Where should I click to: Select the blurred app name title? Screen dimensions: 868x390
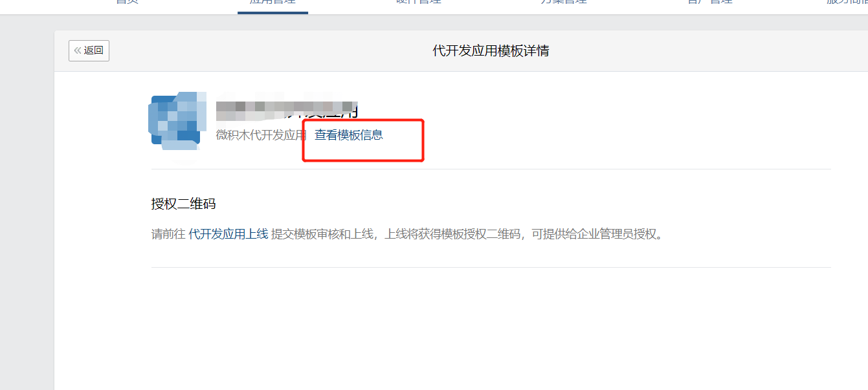point(287,111)
